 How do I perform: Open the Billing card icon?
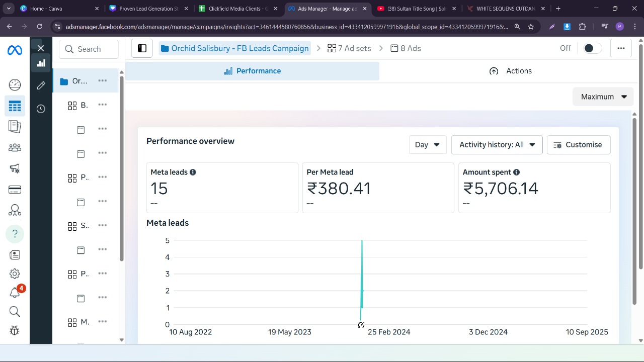coord(15,190)
